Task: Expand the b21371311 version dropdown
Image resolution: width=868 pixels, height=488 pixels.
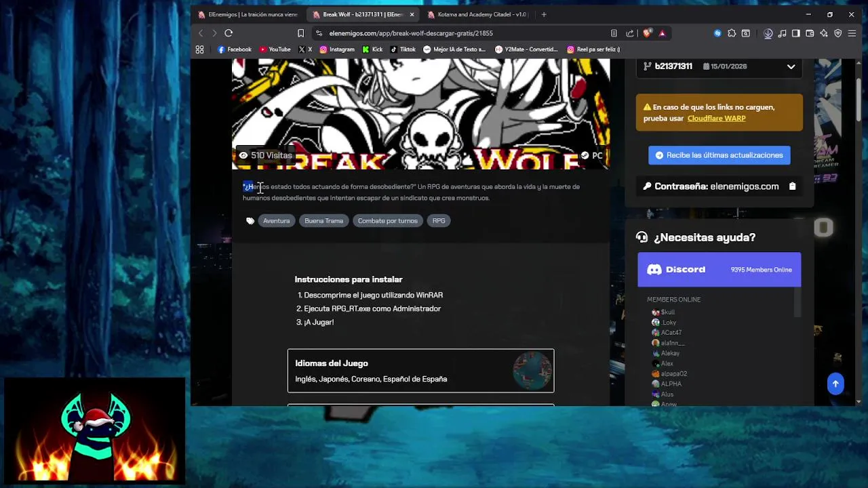Action: tap(791, 66)
